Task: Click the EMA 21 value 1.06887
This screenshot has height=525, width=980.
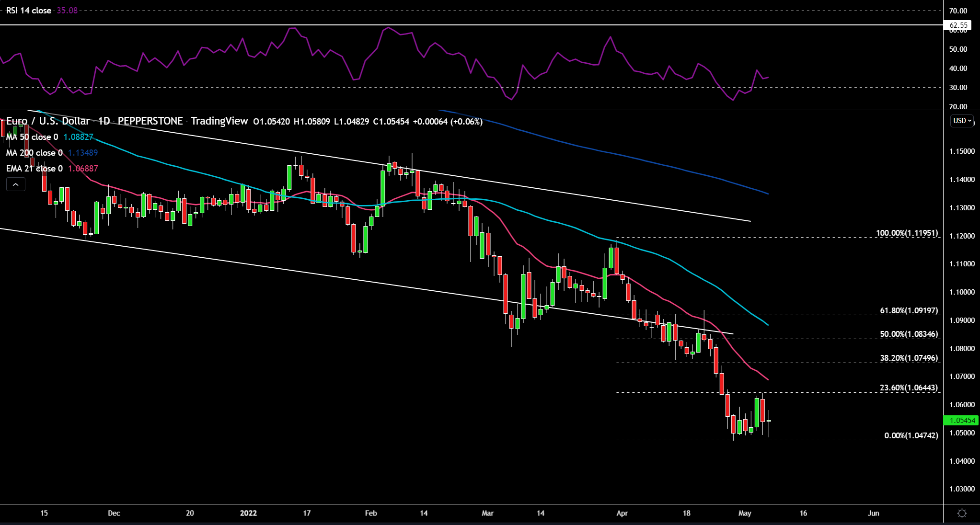Action: click(83, 169)
